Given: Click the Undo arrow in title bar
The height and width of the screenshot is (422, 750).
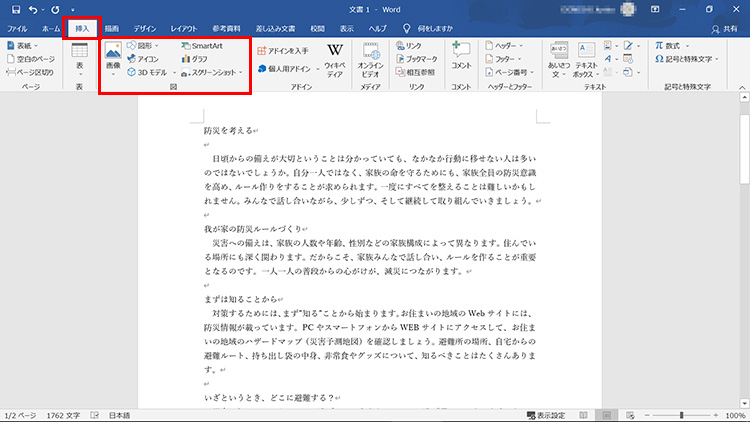Looking at the screenshot, I should [x=34, y=9].
